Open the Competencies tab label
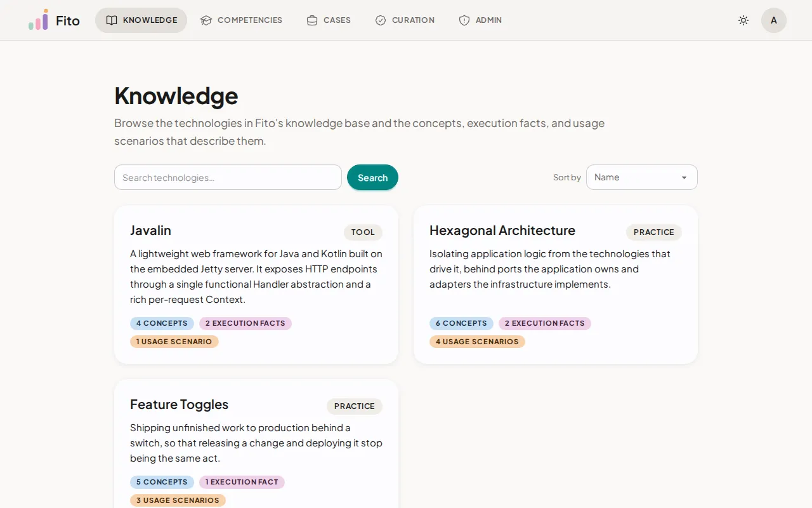Image resolution: width=812 pixels, height=508 pixels. coord(250,20)
